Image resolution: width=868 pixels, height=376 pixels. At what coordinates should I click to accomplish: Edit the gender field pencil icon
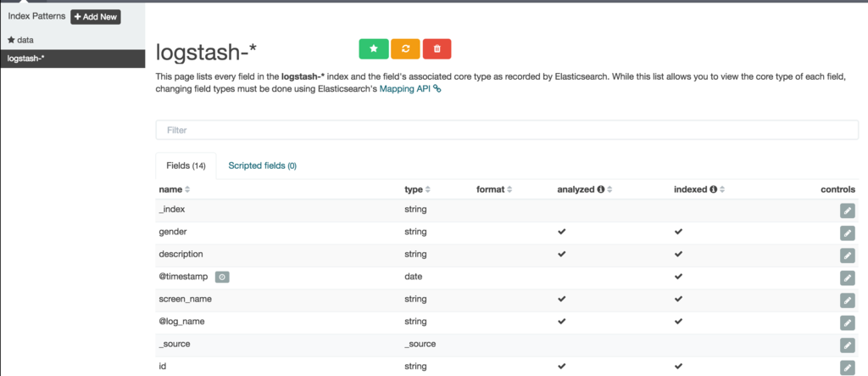[x=847, y=233]
